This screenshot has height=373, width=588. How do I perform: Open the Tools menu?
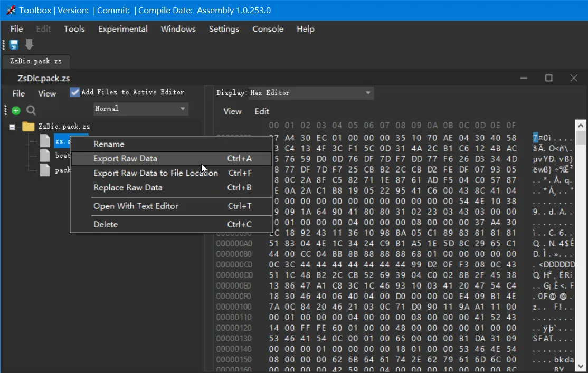pyautogui.click(x=74, y=29)
